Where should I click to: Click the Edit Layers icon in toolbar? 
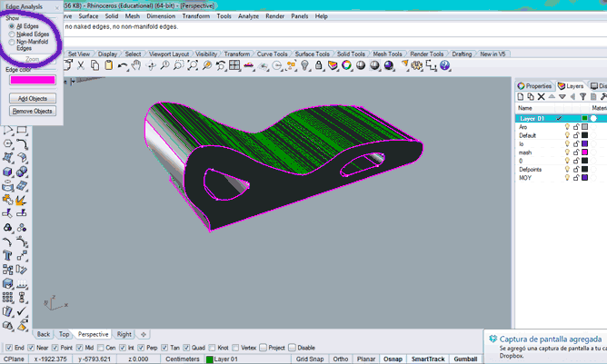click(x=333, y=65)
